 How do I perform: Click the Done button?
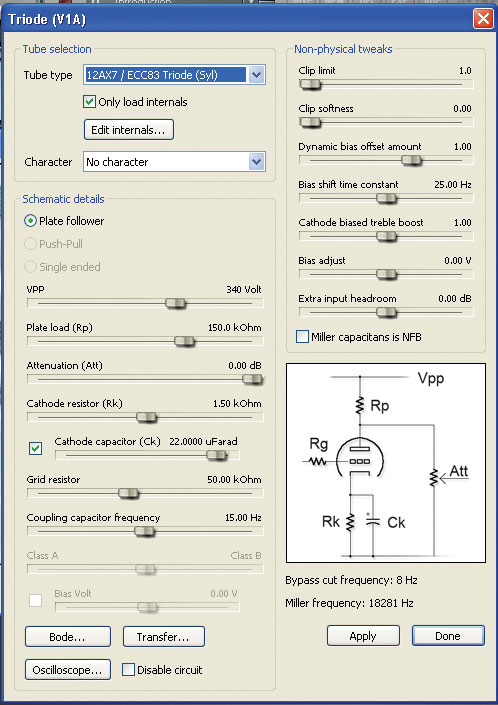click(x=448, y=636)
